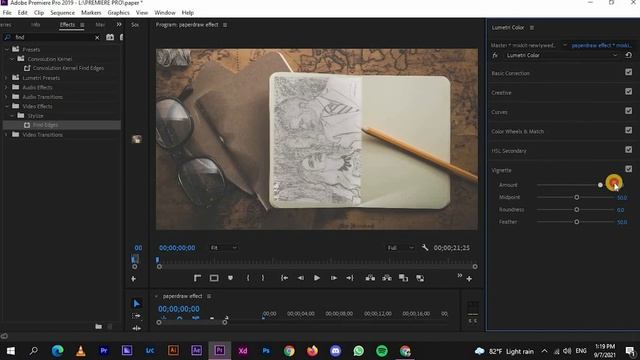Open the Markers menu
640x360 pixels.
click(x=91, y=13)
